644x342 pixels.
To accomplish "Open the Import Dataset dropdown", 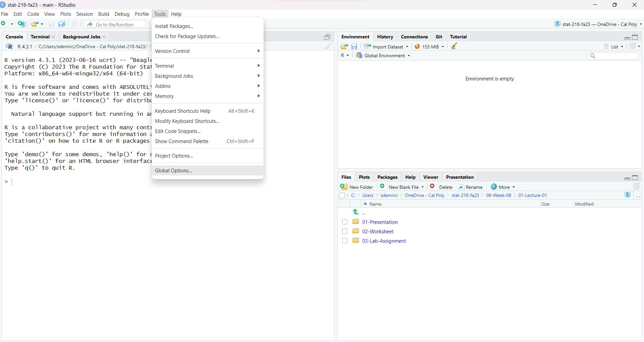I will [x=387, y=46].
